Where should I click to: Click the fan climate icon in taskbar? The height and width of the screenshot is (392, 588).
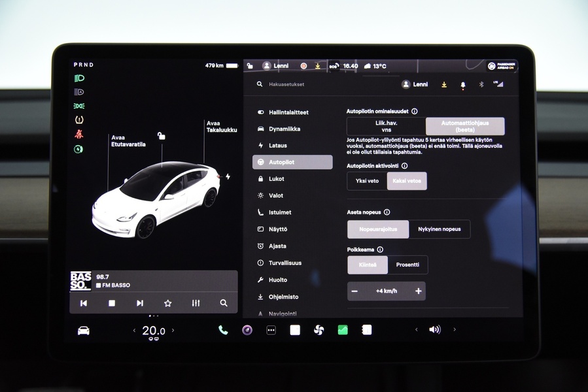(x=319, y=330)
